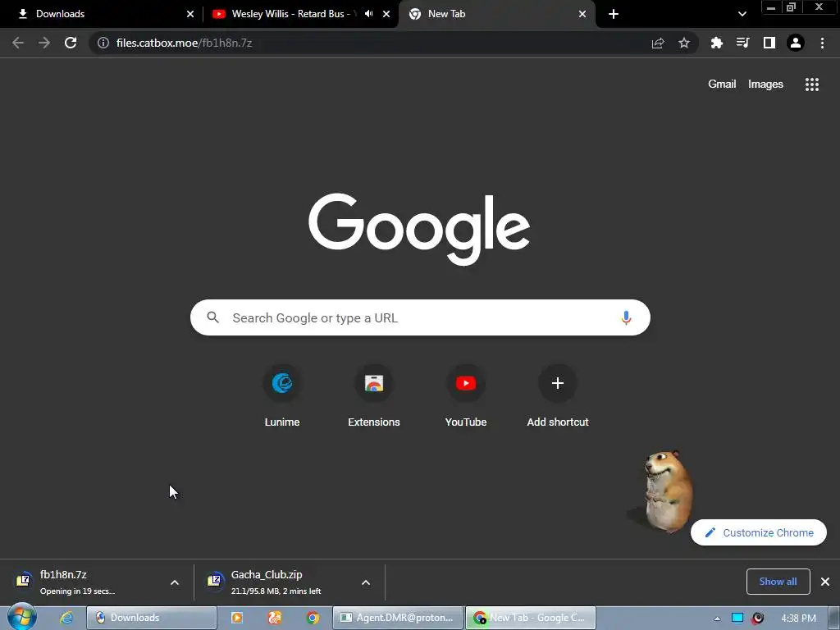
Task: Click the monitor icon in system tray
Action: [x=737, y=619]
